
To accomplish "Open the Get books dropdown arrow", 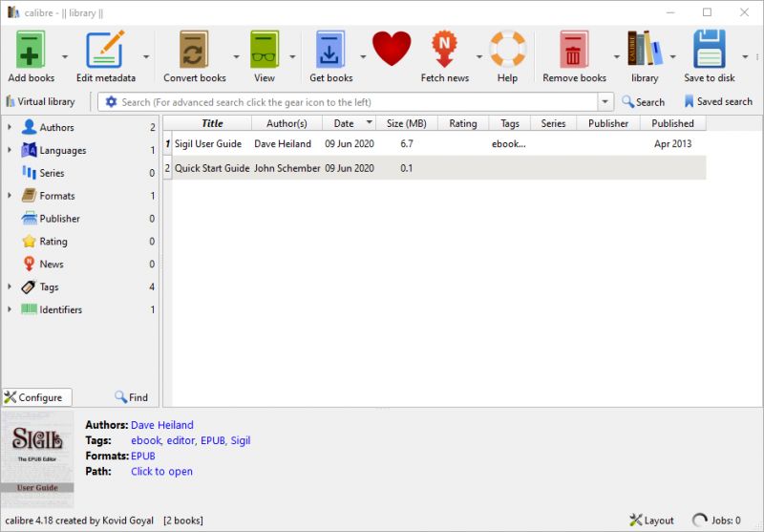I will [363, 57].
